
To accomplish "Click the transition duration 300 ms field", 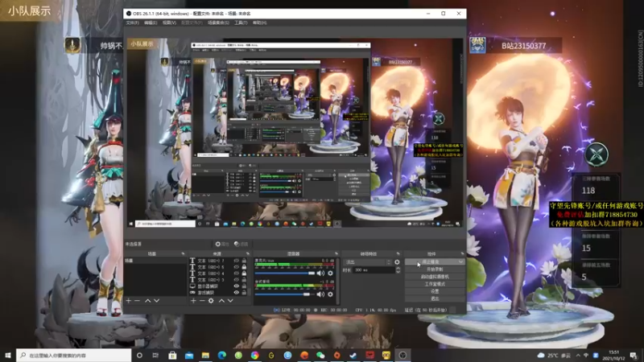I will coord(374,270).
